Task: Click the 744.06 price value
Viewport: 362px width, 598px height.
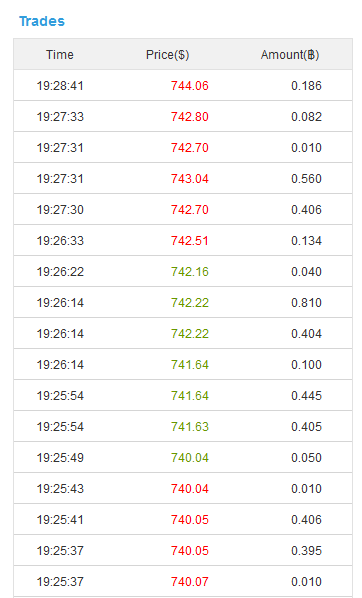Action: (x=190, y=85)
